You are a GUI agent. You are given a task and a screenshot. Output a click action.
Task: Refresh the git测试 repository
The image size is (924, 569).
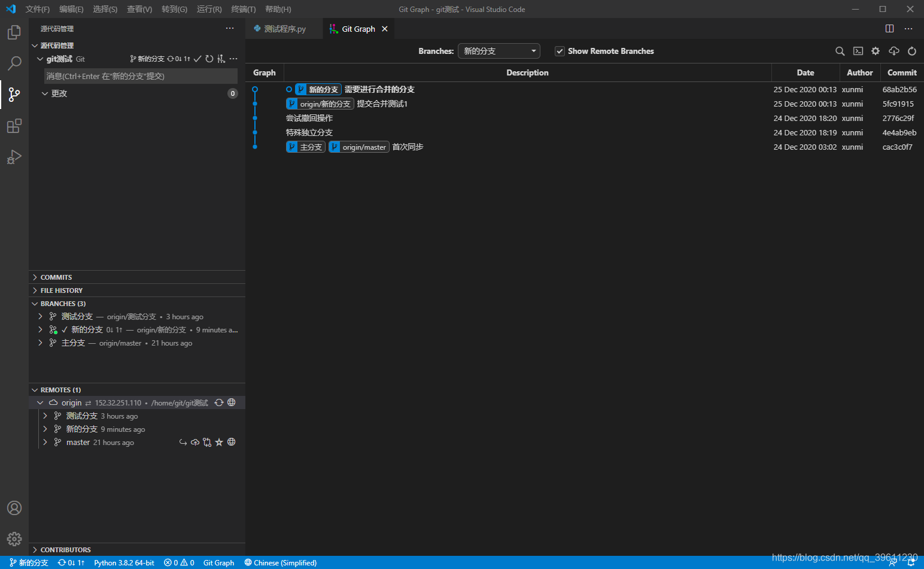pos(209,59)
